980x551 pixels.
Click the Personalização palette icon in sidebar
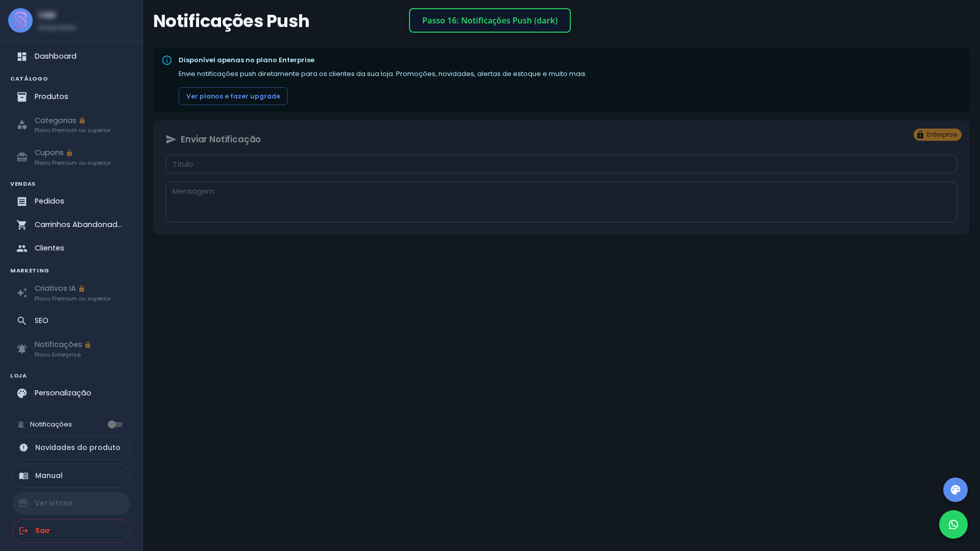click(x=22, y=393)
